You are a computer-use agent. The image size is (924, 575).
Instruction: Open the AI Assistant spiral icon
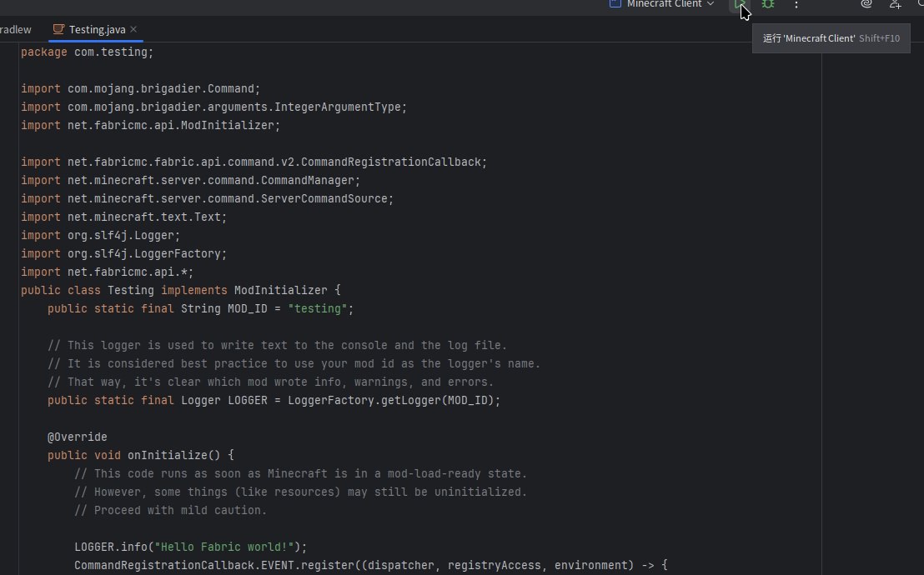click(x=866, y=4)
